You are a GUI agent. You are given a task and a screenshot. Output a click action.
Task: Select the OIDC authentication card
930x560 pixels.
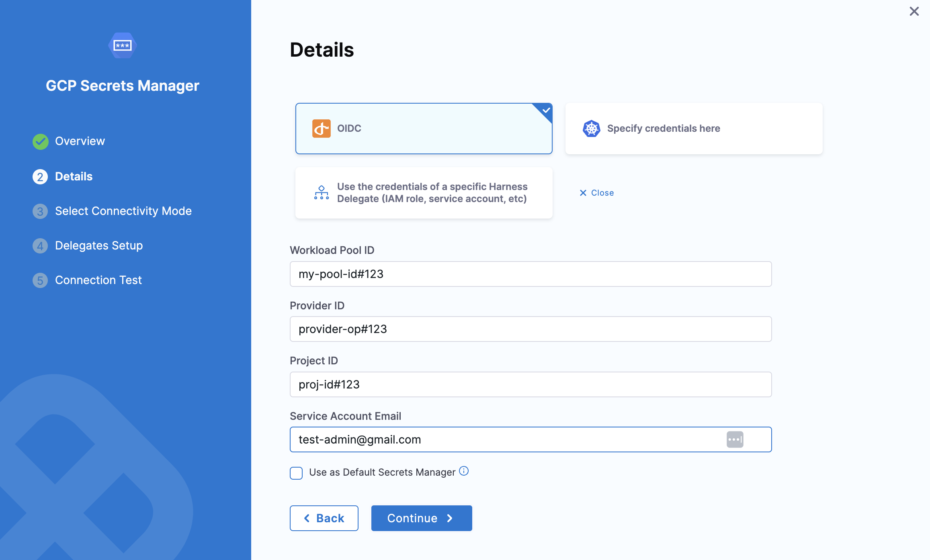coord(424,129)
